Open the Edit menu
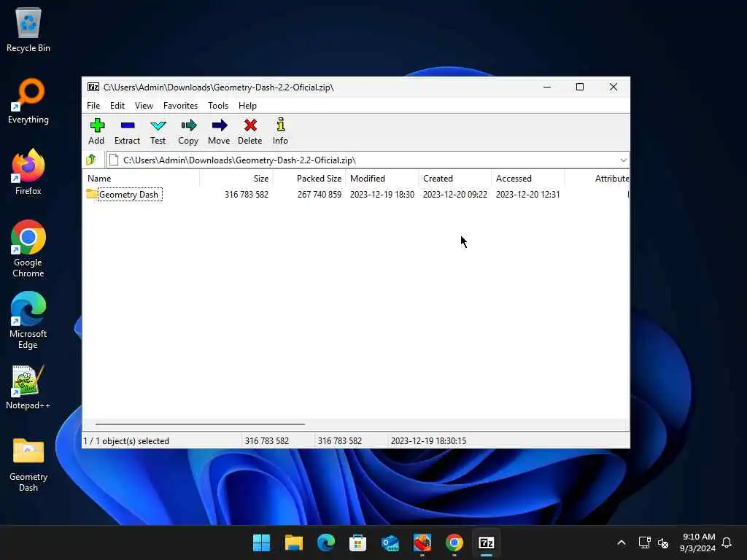Viewport: 747px width, 560px height. coord(117,106)
